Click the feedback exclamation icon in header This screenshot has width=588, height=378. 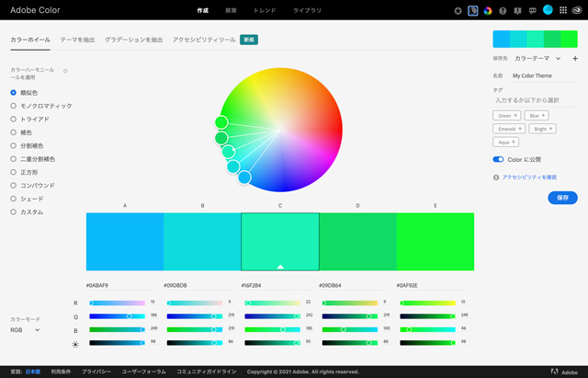pyautogui.click(x=517, y=11)
